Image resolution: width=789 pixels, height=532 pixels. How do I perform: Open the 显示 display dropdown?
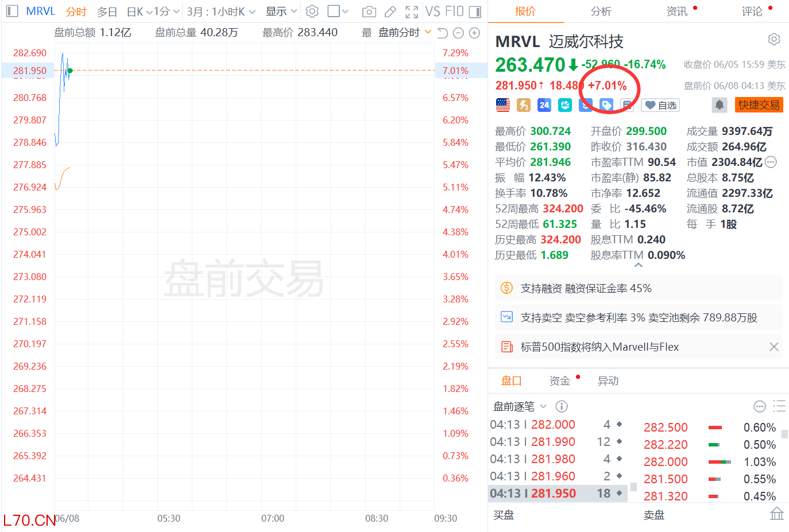[281, 11]
